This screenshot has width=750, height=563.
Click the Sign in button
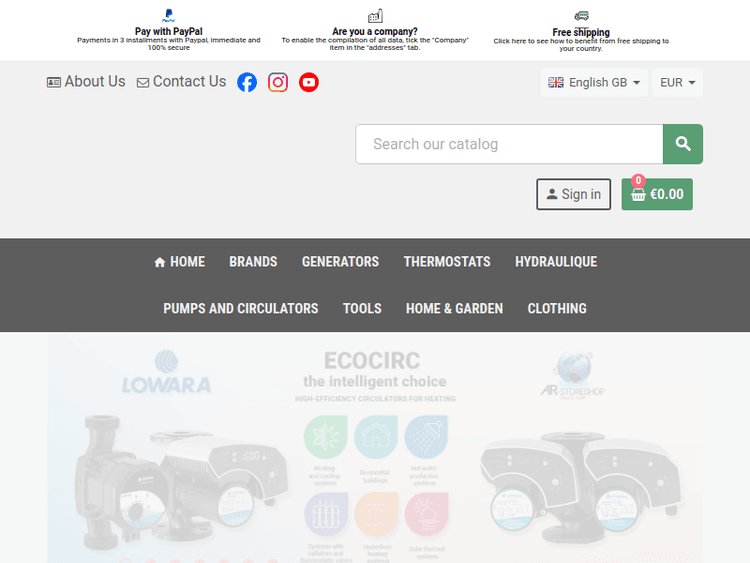573,194
